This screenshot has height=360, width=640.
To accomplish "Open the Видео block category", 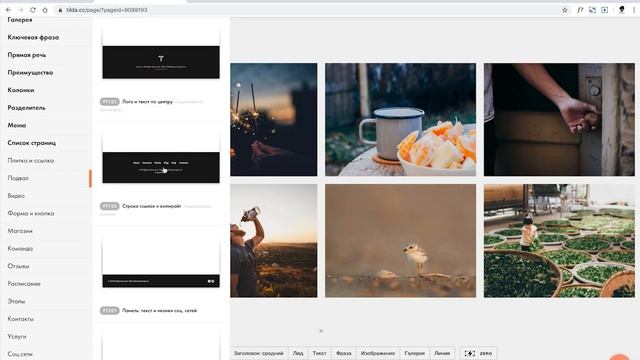I will tap(16, 196).
